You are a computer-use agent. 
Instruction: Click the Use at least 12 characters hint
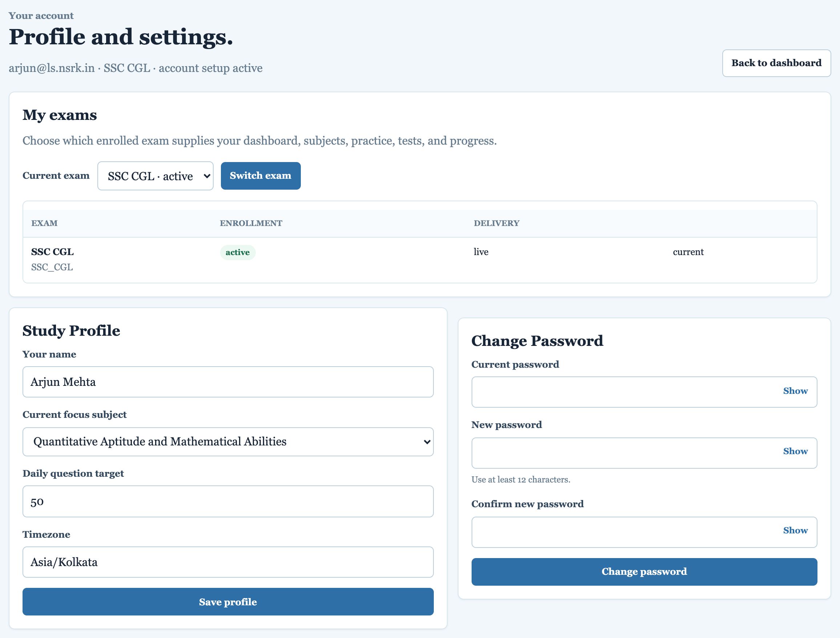[x=521, y=480]
